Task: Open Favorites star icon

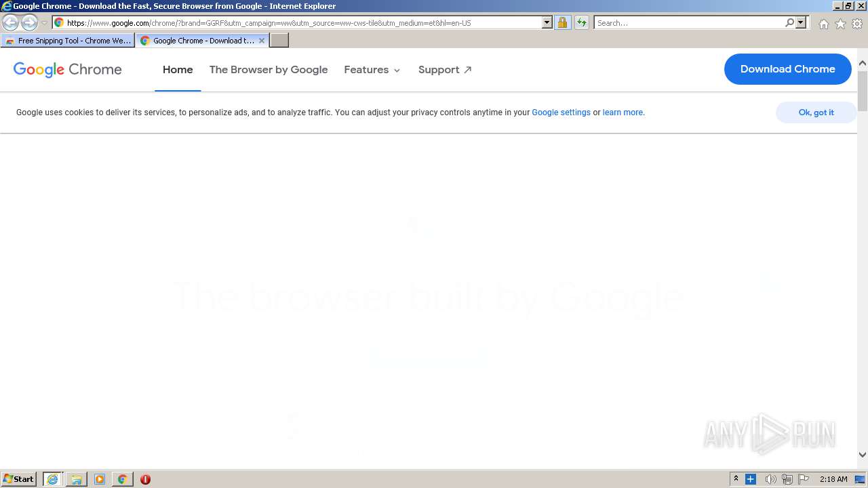Action: [840, 24]
